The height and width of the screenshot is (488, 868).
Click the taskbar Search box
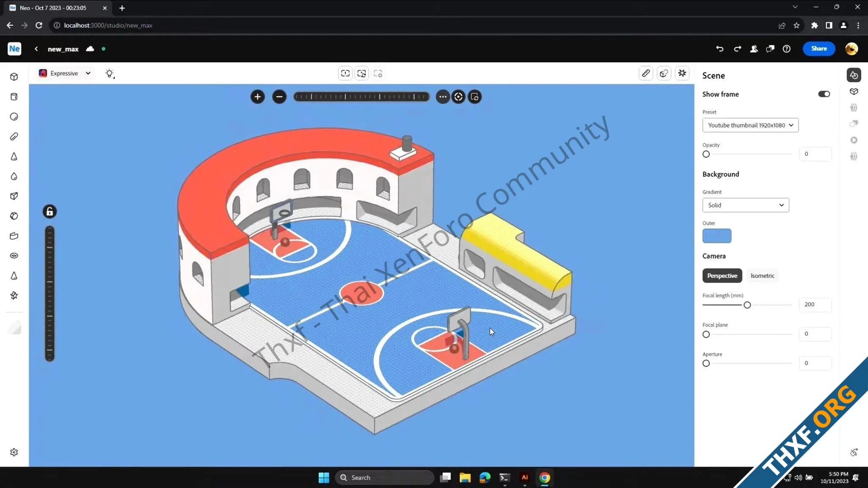click(x=384, y=477)
